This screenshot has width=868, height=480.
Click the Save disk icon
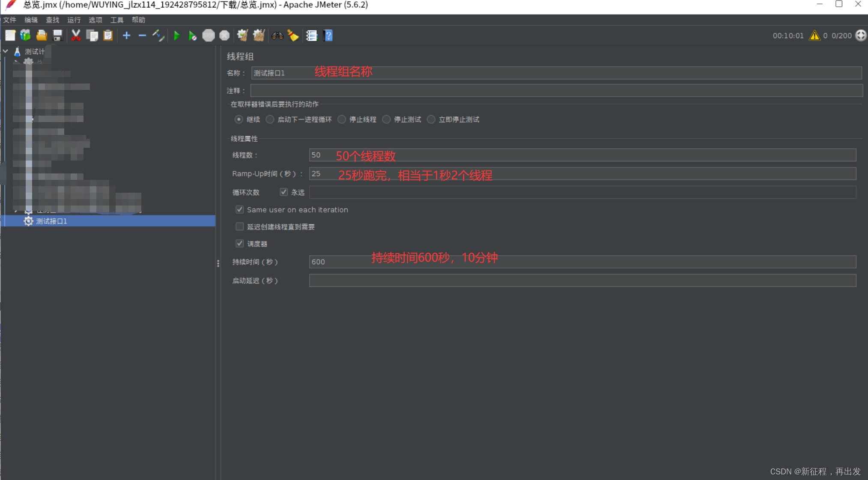click(57, 36)
